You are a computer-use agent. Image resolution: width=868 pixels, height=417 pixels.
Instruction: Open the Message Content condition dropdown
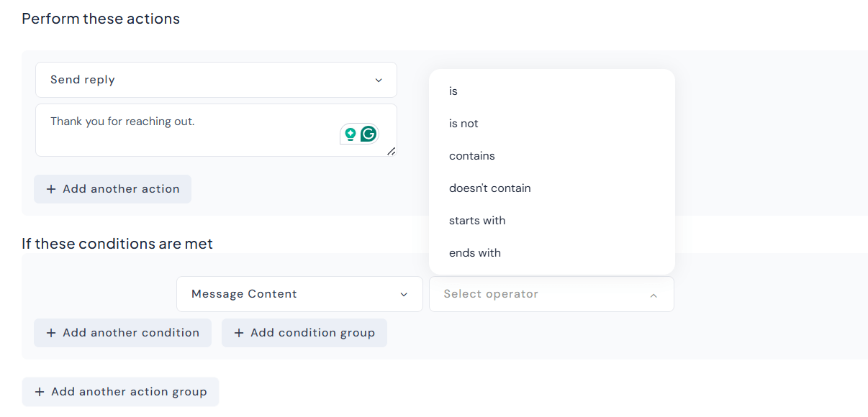point(299,294)
